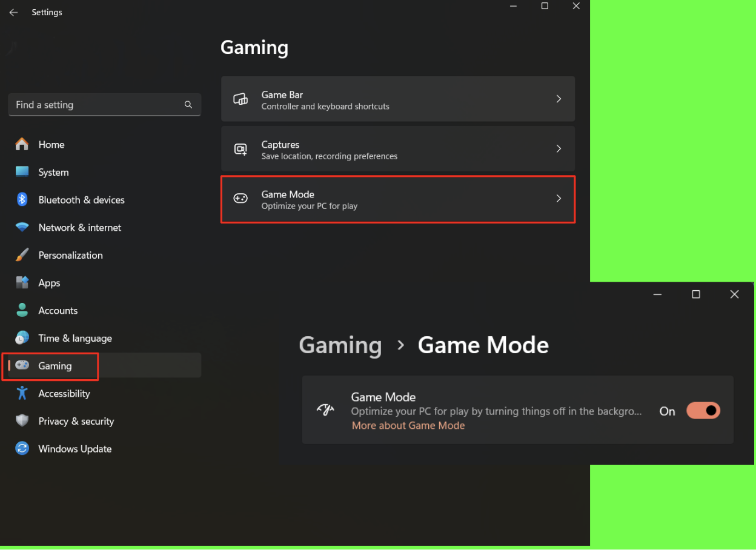Image resolution: width=756 pixels, height=550 pixels.
Task: Click the Game Mode speedometer icon
Action: pos(326,410)
